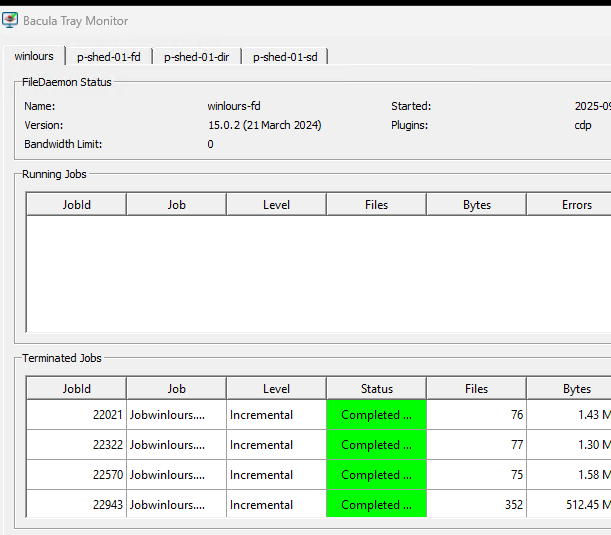Select the p-shed-01-dir tab

tap(196, 57)
